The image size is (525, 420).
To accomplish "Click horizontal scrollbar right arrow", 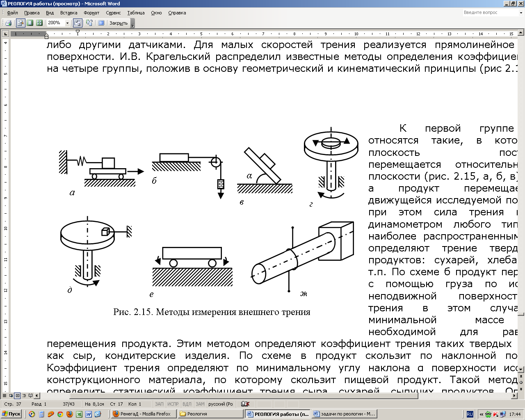I will 515,396.
